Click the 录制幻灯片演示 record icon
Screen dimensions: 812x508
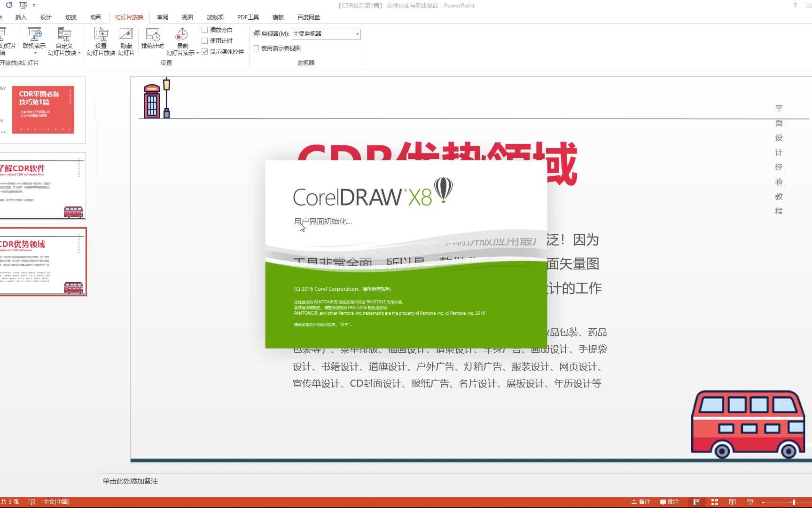[182, 35]
